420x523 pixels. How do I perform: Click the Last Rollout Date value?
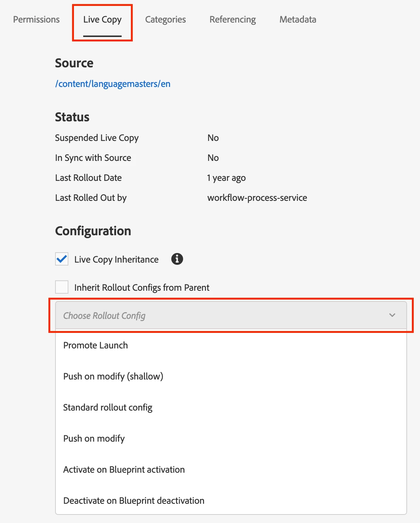(x=226, y=178)
